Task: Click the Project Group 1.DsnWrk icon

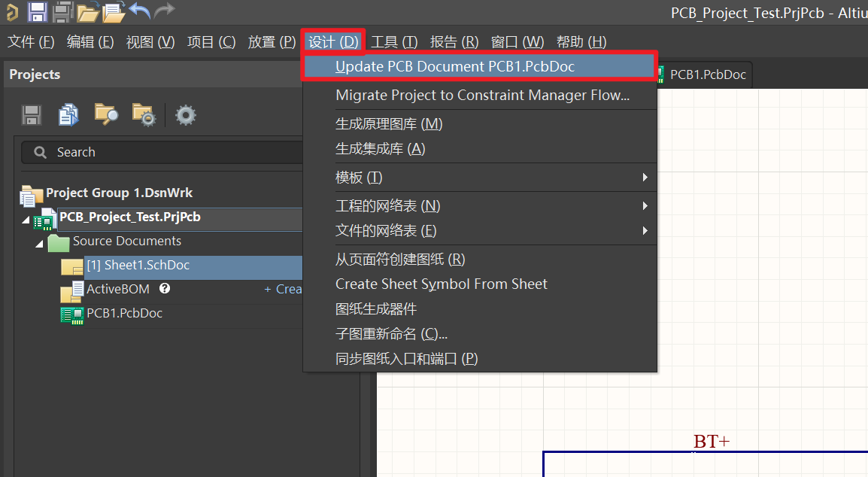Action: point(31,195)
